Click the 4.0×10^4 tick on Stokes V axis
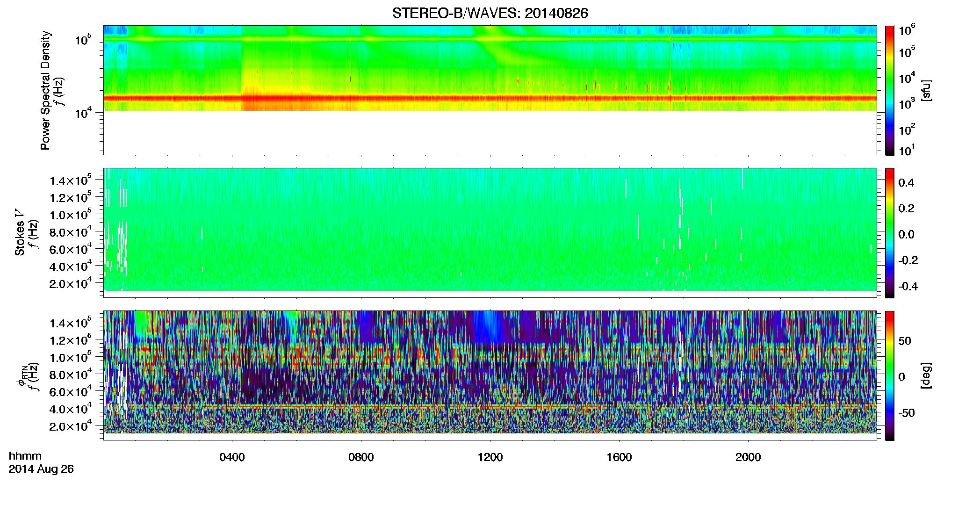This screenshot has width=980, height=505. coord(71,266)
